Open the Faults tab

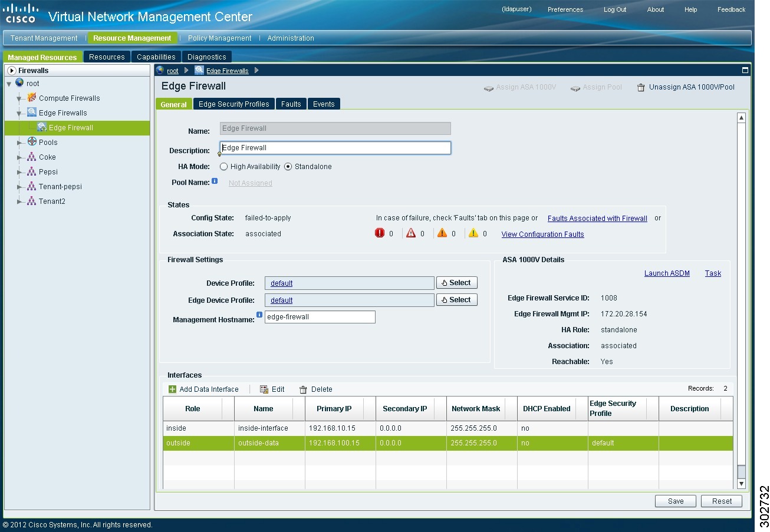291,104
